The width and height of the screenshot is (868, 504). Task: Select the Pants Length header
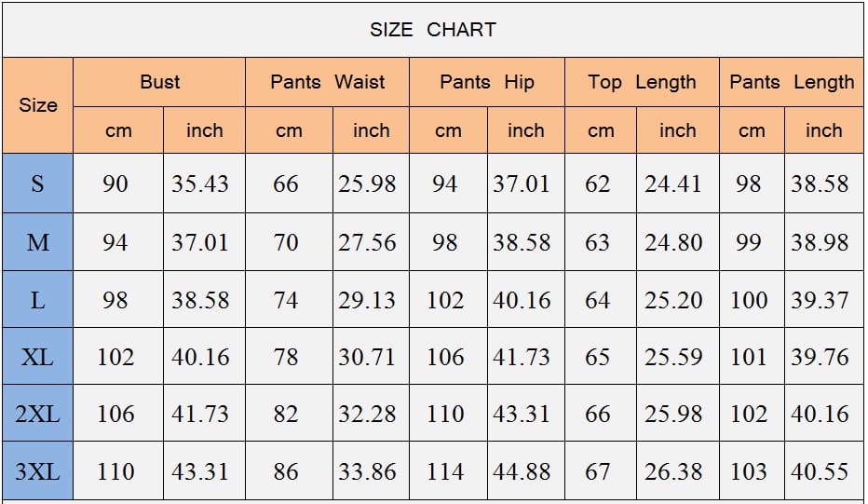[792, 82]
